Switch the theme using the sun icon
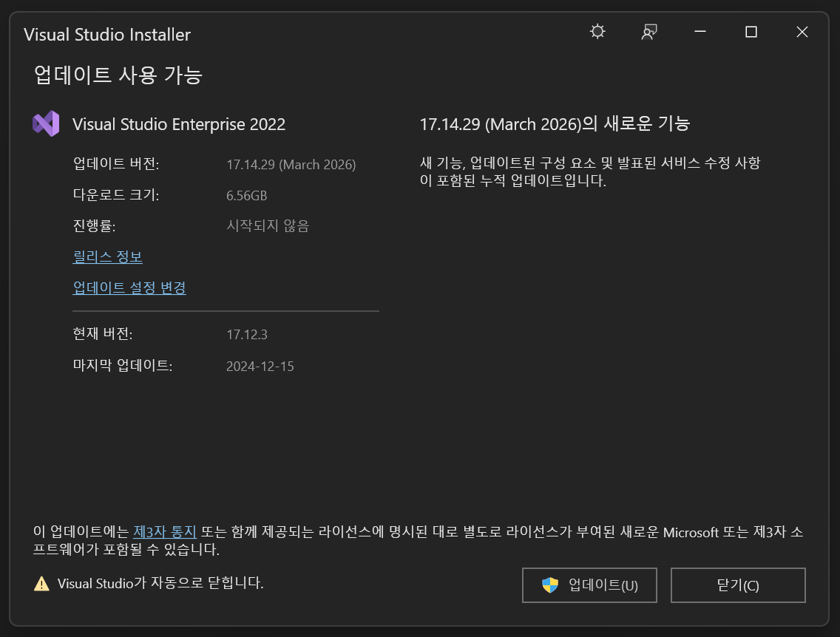 tap(597, 32)
